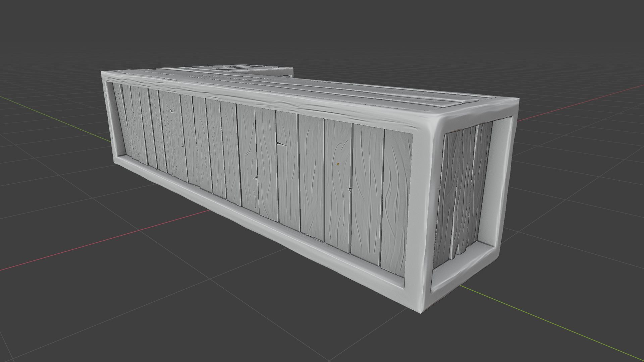Click the green Y axis line at lower right

(553, 324)
